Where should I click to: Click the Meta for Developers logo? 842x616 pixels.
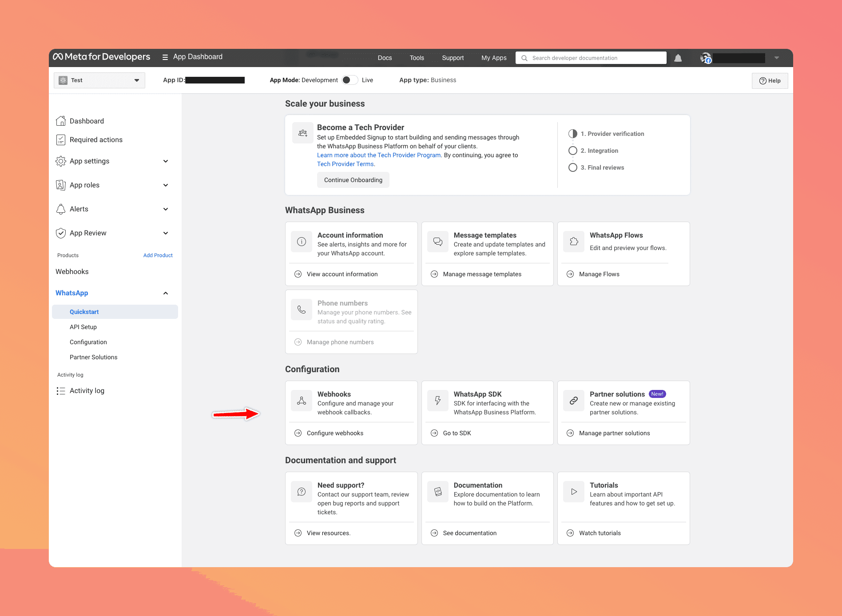click(102, 57)
